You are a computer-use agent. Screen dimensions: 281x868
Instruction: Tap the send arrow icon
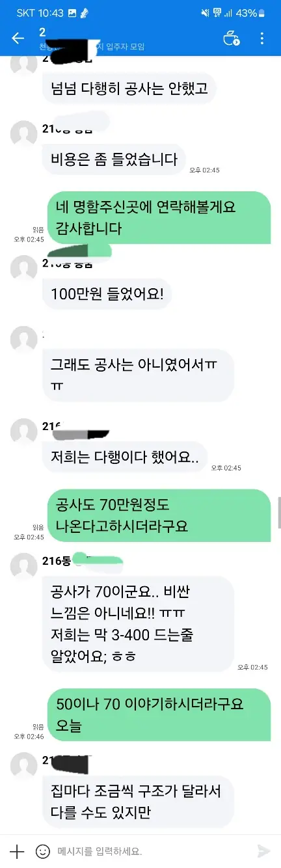pyautogui.click(x=263, y=850)
